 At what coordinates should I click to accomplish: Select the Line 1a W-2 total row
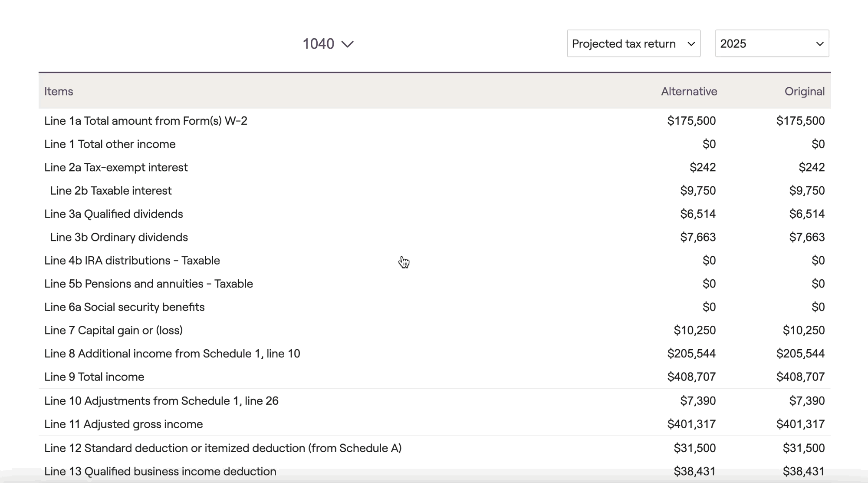point(146,121)
